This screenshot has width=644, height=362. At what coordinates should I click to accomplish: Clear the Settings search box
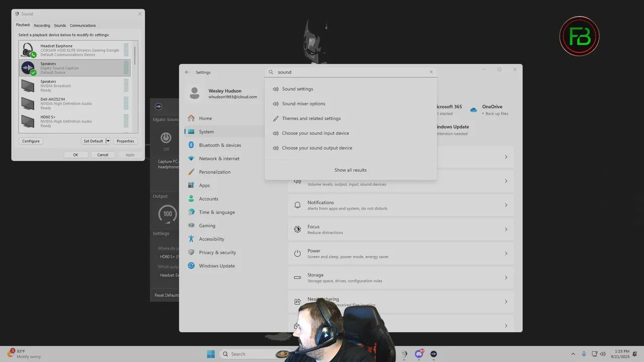[431, 72]
